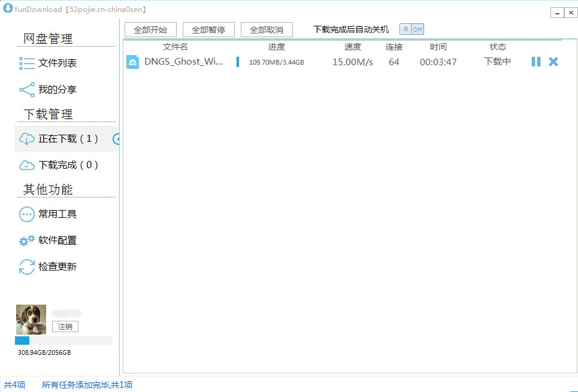Click the refresh arrows icon beside 检查更新

pos(26,267)
